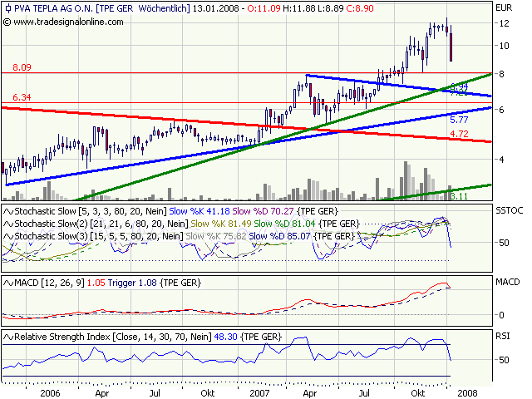Click the SSTOC panel label on right axis
Viewport: 532px width, 399px height.
coord(509,213)
